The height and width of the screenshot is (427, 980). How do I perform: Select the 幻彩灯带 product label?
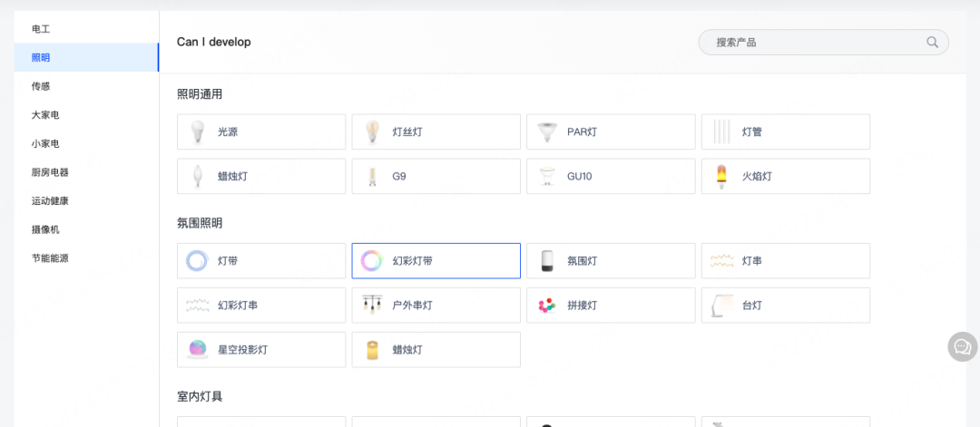(x=413, y=261)
